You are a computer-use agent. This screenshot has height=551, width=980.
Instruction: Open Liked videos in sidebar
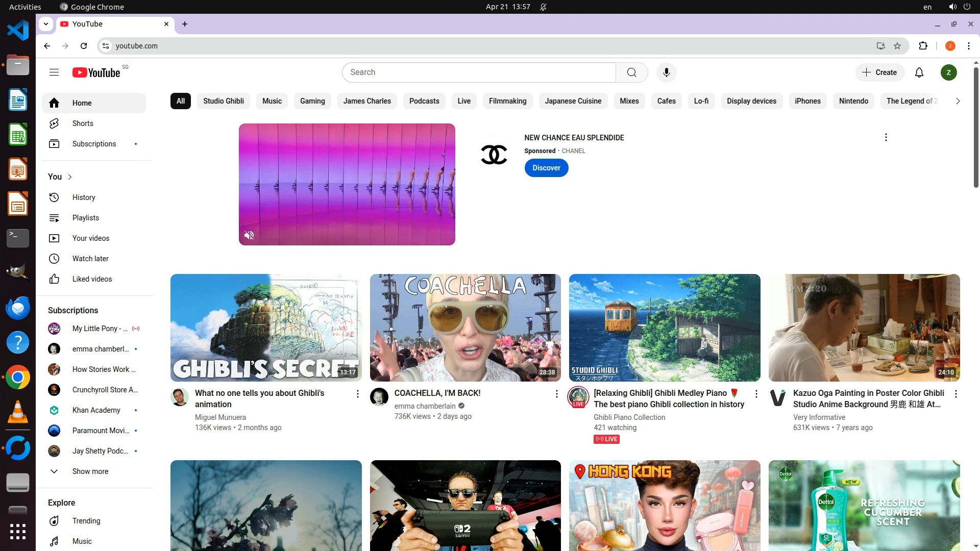point(91,279)
